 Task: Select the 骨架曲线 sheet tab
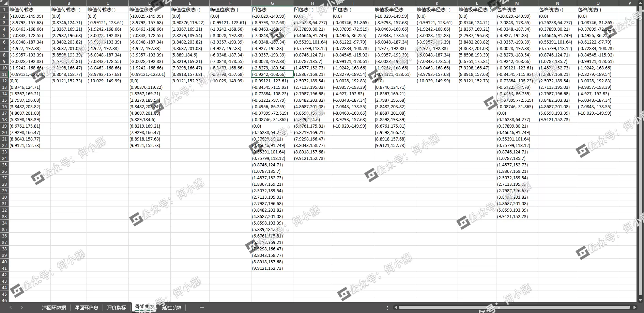(144, 307)
